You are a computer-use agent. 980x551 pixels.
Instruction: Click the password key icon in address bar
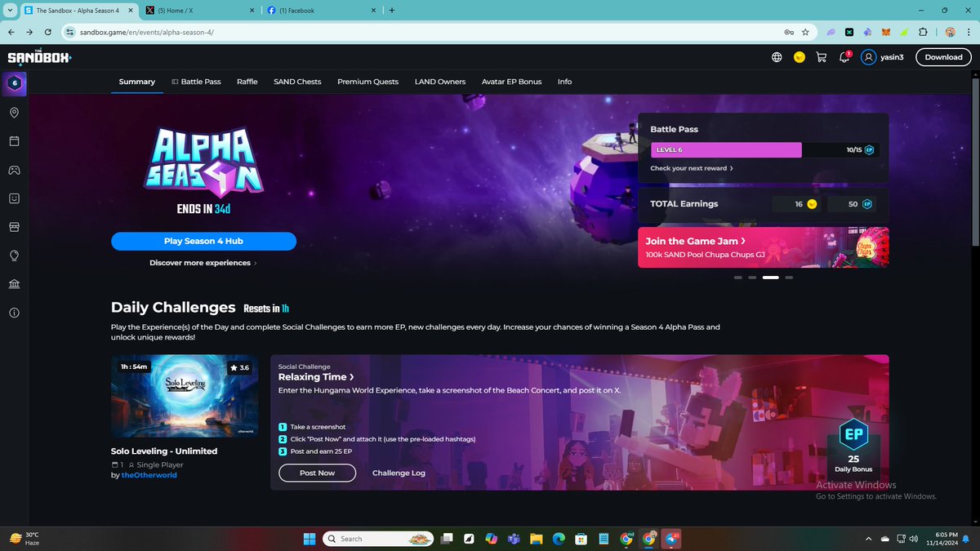pyautogui.click(x=789, y=32)
